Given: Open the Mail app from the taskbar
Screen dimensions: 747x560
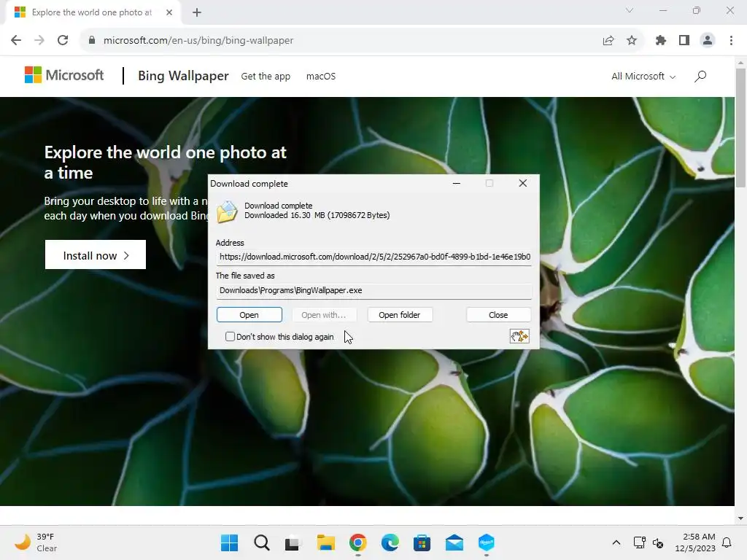Looking at the screenshot, I should (454, 542).
